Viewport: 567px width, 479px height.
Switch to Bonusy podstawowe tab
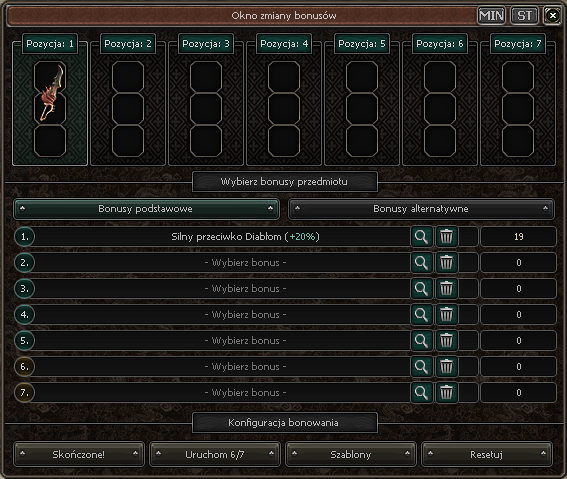146,209
